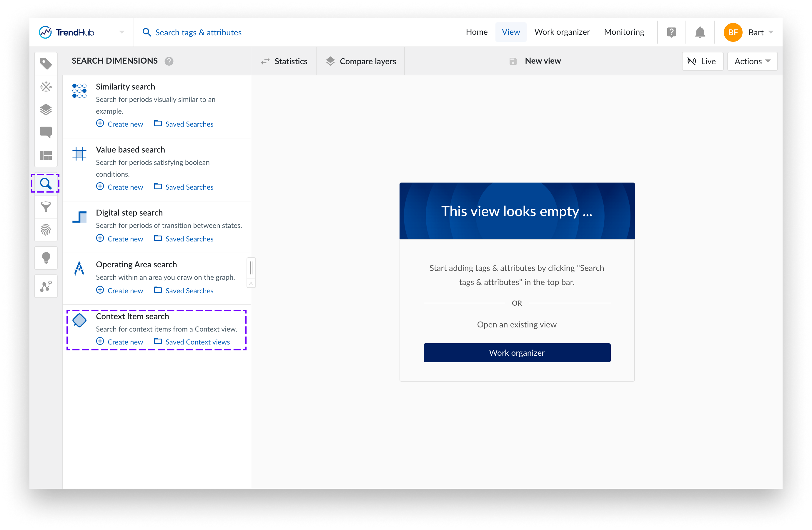Open the notifications bell icon
The height and width of the screenshot is (530, 812).
pos(700,32)
